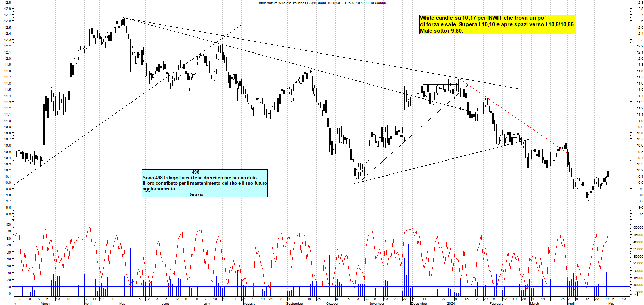This screenshot has height=305, width=644.
Task: Click the 10.6 label on right price axis
Action: (640, 146)
